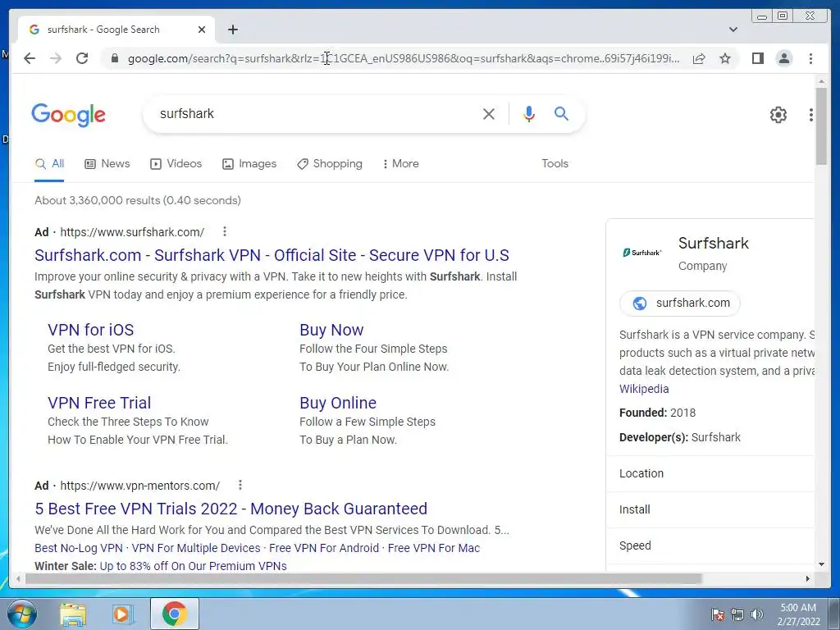Select the All results tab
Viewport: 840px width, 630px height.
pyautogui.click(x=49, y=164)
